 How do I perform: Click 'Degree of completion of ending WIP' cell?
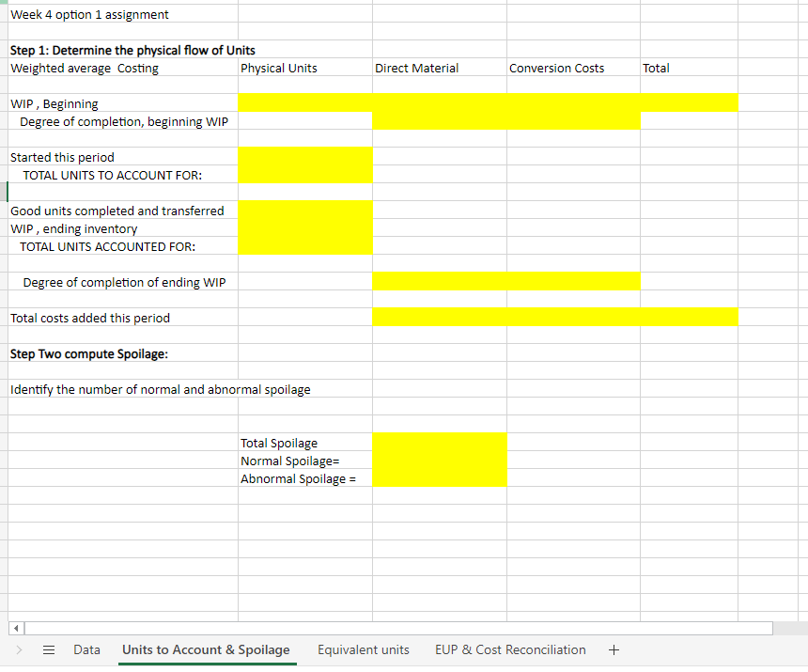pos(123,282)
